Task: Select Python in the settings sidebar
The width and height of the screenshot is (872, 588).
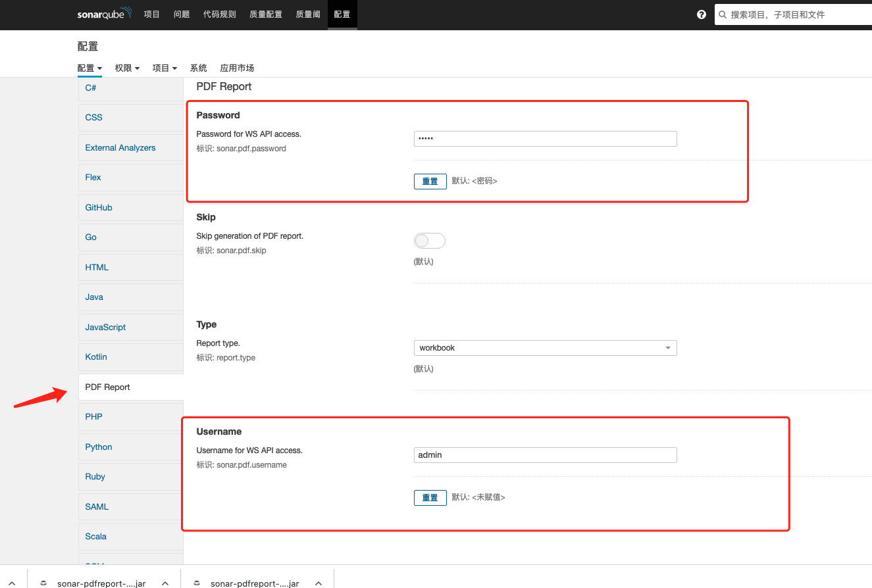Action: 98,447
